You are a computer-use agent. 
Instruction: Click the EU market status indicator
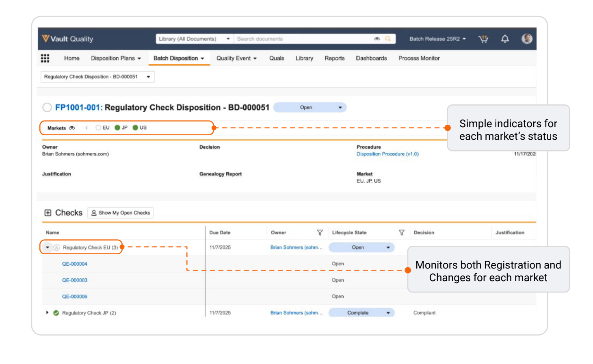pyautogui.click(x=98, y=128)
